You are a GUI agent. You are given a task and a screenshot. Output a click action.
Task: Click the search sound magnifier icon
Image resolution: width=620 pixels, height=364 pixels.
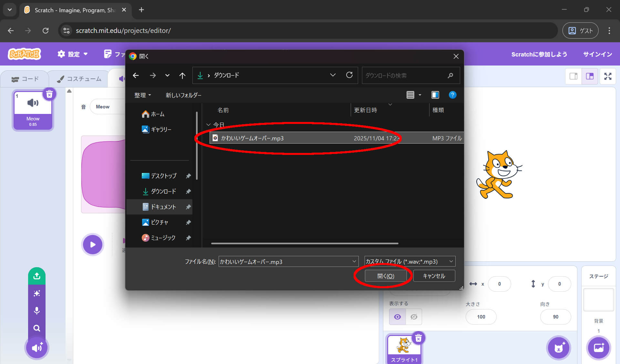(37, 328)
